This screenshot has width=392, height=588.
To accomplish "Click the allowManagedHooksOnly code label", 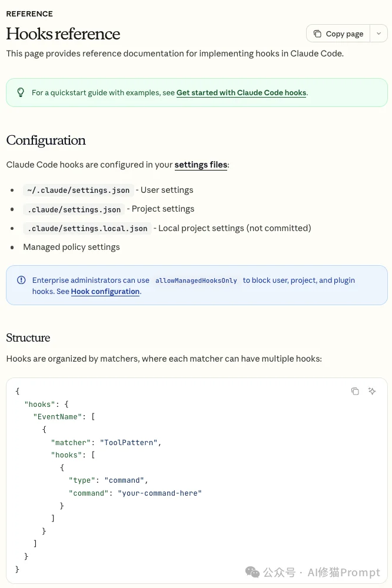I will click(x=196, y=281).
